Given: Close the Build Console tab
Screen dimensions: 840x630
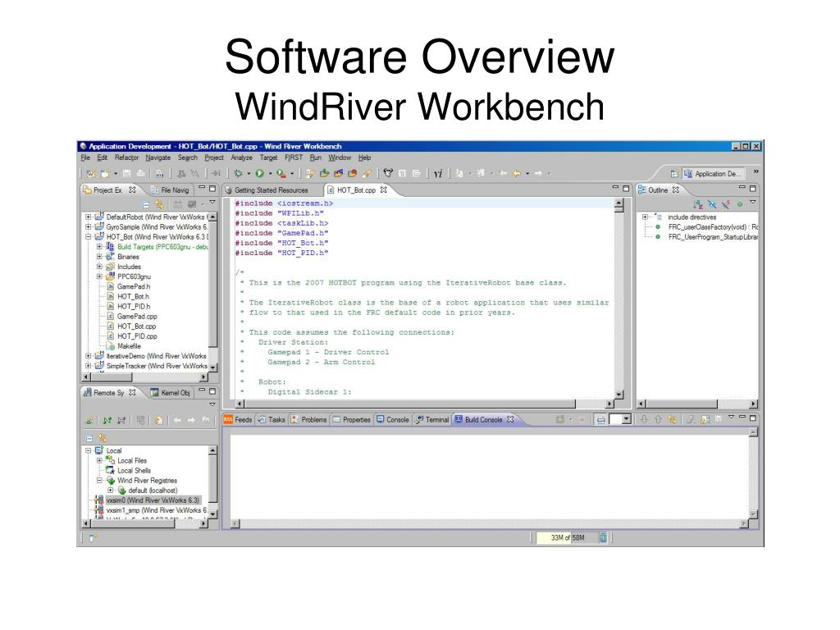Looking at the screenshot, I should (x=510, y=419).
